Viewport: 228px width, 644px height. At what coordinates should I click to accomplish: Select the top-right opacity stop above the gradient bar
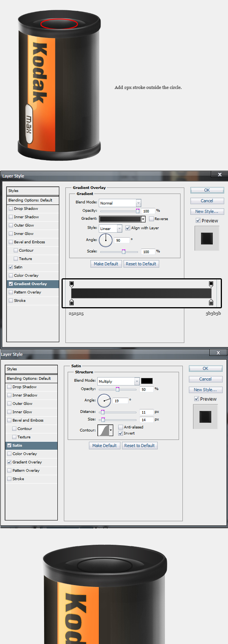(211, 284)
